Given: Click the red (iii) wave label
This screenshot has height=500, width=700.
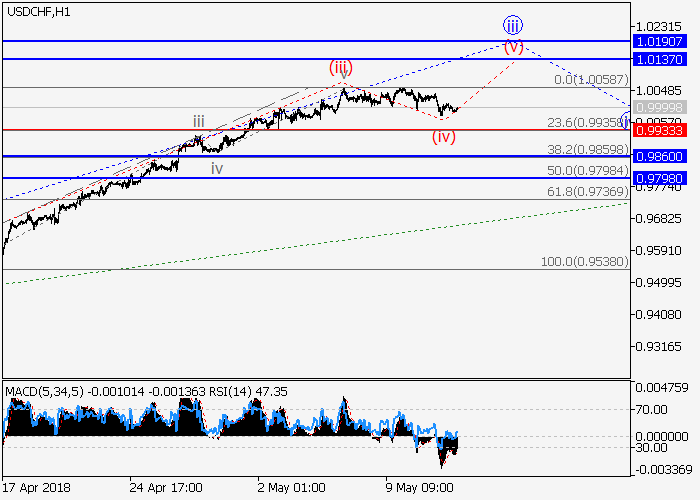Looking at the screenshot, I should click(x=342, y=66).
